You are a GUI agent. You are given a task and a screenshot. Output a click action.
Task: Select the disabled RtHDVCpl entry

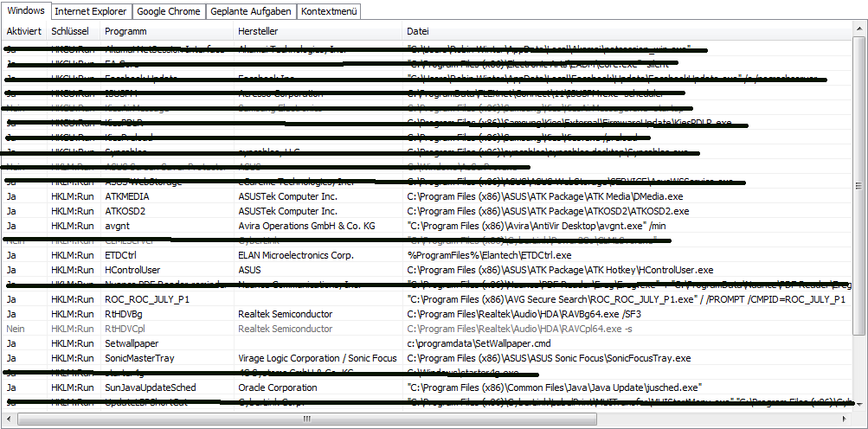126,329
